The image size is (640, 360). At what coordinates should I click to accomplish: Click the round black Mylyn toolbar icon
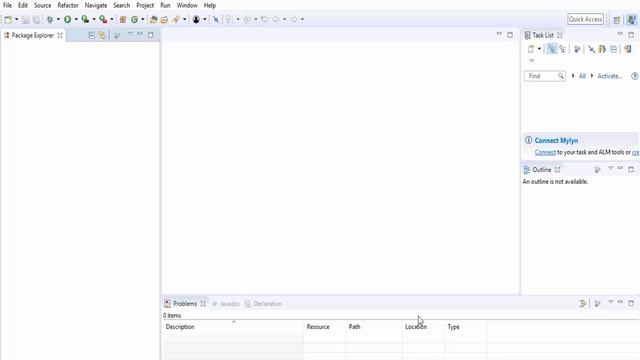[x=196, y=20]
